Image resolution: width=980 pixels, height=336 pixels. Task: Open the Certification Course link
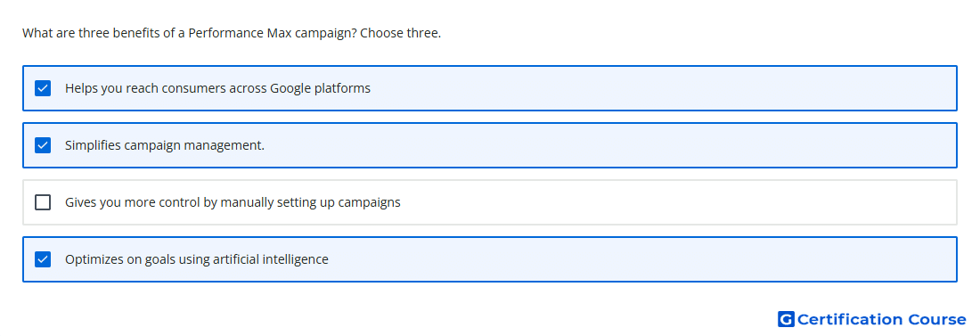pos(872,319)
